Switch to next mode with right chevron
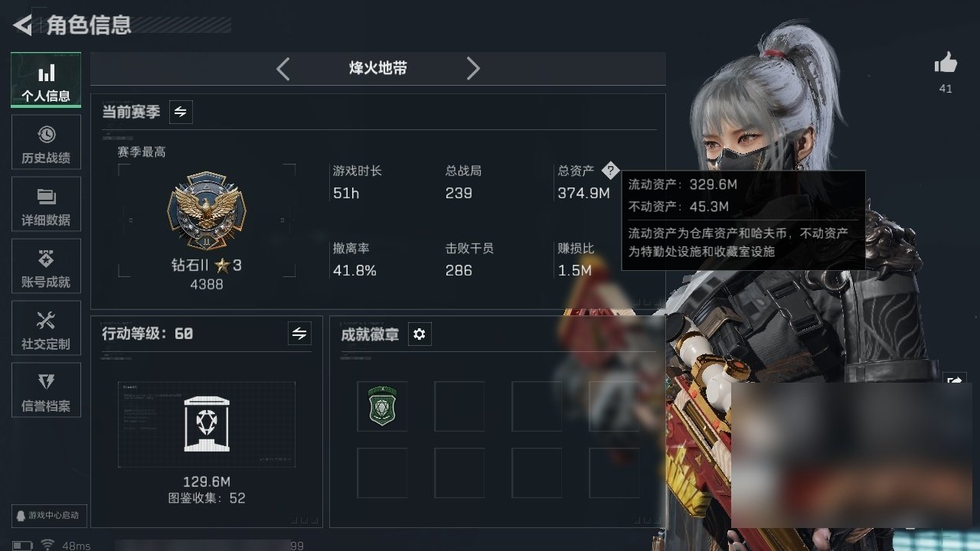 473,69
